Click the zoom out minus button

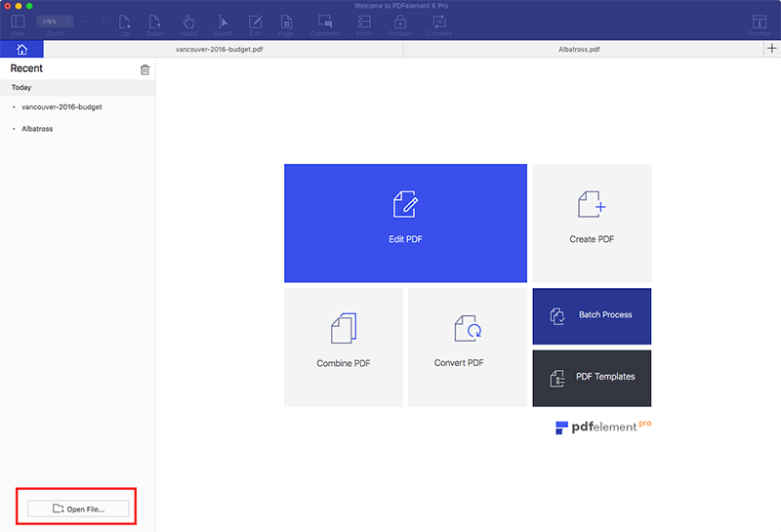(85, 21)
